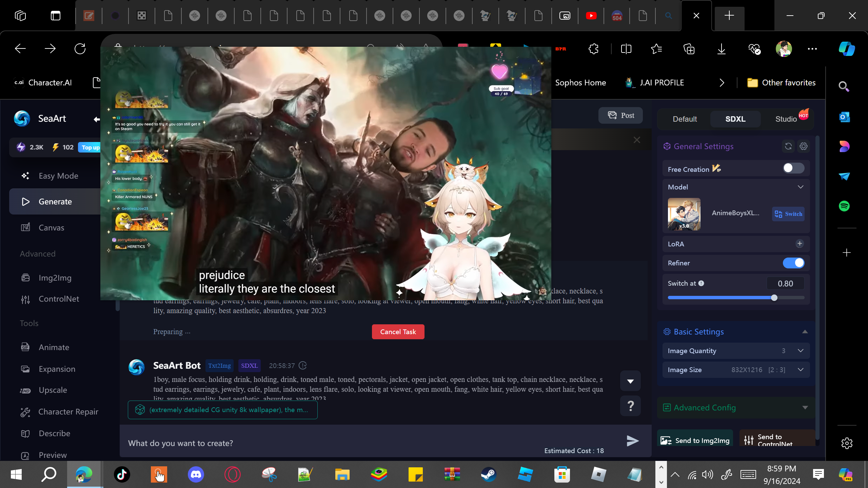Open Steam from the taskbar
Image resolution: width=868 pixels, height=488 pixels.
(x=489, y=474)
